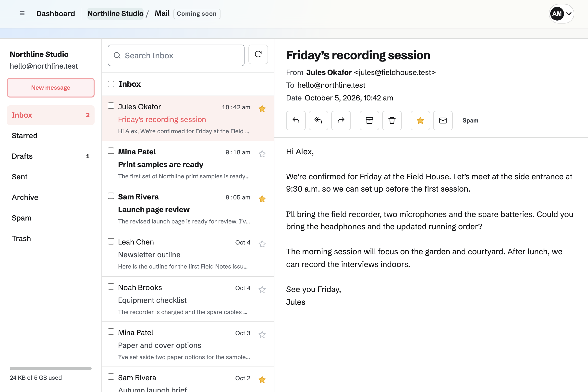
Task: Open the Sent folder
Action: pyautogui.click(x=50, y=177)
